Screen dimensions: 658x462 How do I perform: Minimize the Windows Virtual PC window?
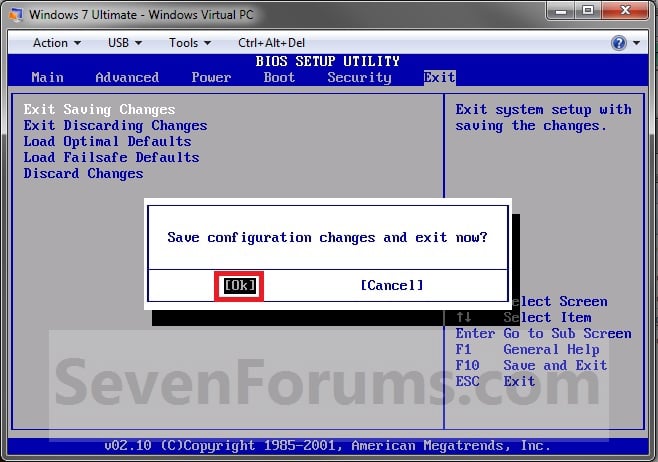(561, 11)
